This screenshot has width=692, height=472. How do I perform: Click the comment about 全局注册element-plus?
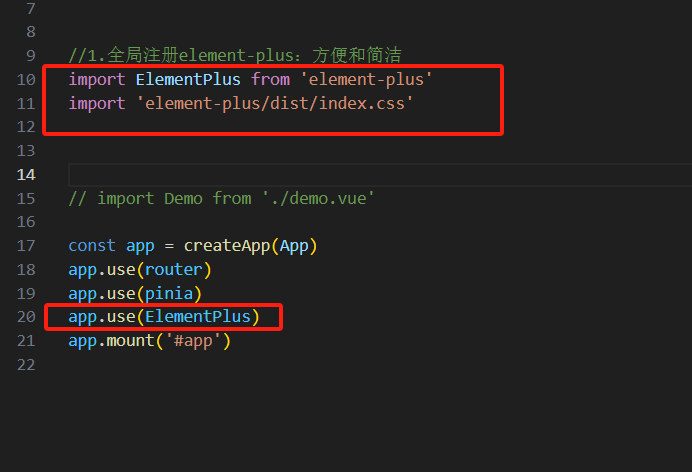point(235,56)
